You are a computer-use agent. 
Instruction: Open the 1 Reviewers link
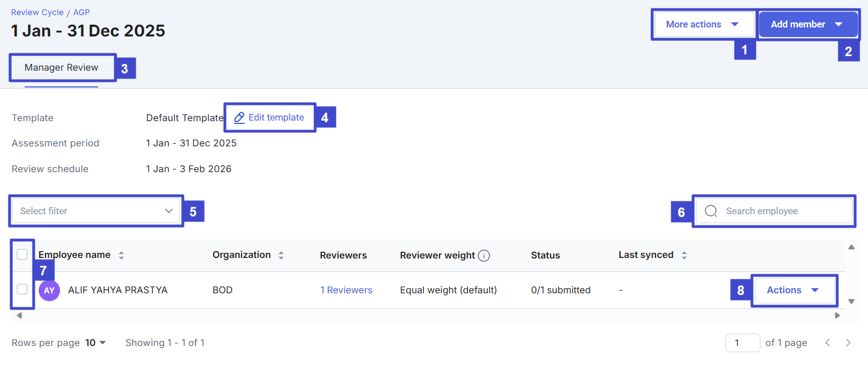[346, 290]
